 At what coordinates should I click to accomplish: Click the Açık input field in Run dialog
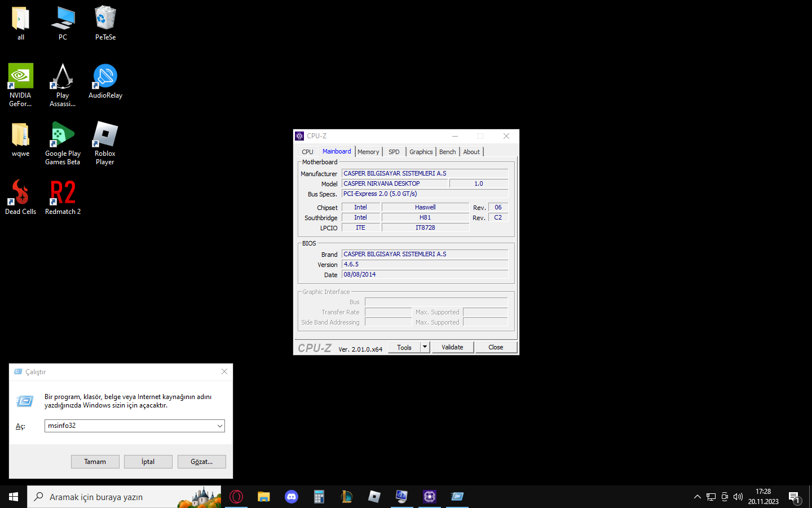click(x=130, y=426)
